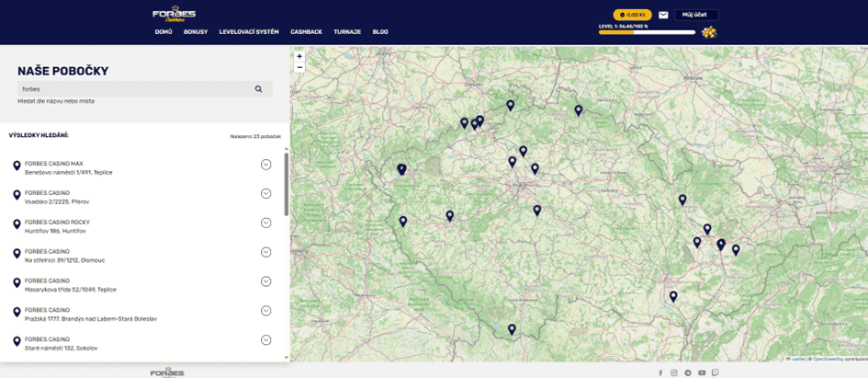Click pin icon beside Staré náměstí, Sokolov
The image size is (868, 378).
click(17, 341)
